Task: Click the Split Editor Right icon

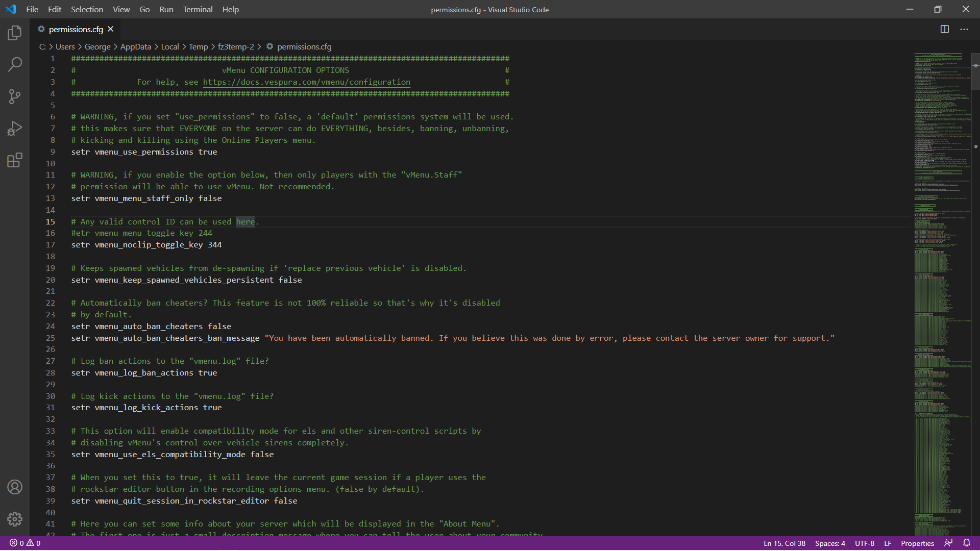Action: pos(945,29)
